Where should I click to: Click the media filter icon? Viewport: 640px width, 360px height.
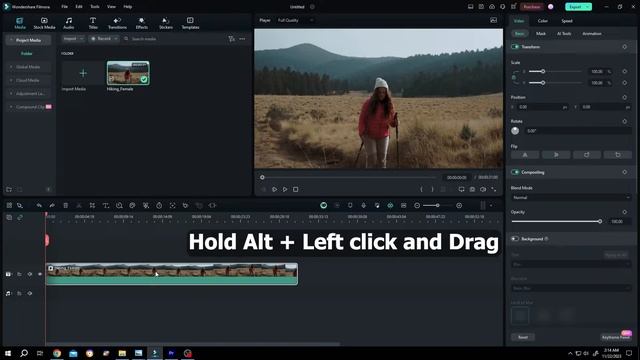[x=231, y=39]
